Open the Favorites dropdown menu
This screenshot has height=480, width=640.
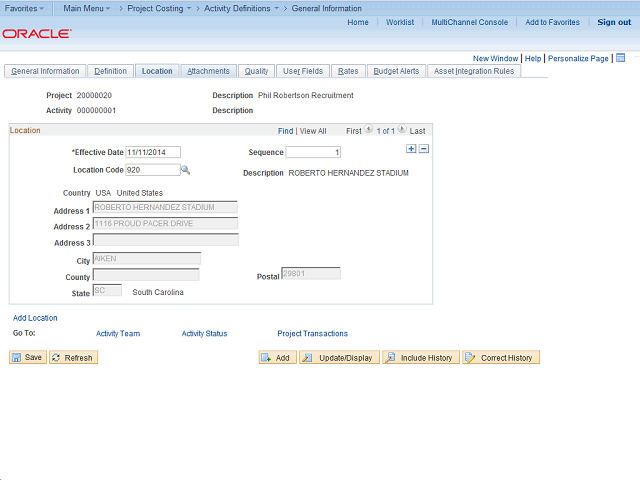click(24, 8)
